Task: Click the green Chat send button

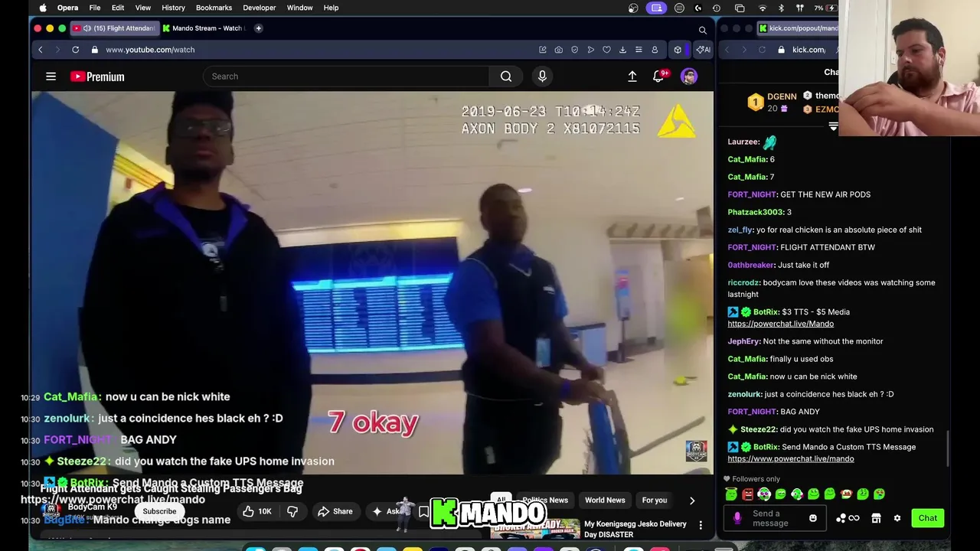Action: click(928, 518)
